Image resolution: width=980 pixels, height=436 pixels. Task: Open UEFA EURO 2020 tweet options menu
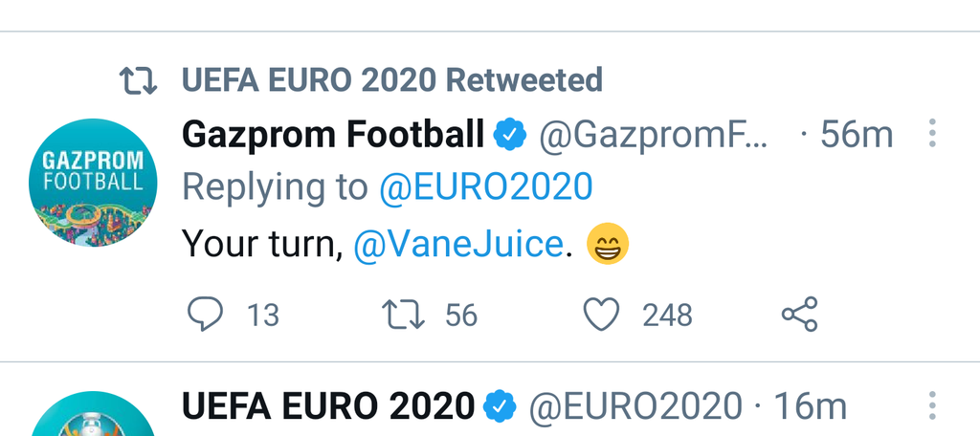click(x=931, y=405)
